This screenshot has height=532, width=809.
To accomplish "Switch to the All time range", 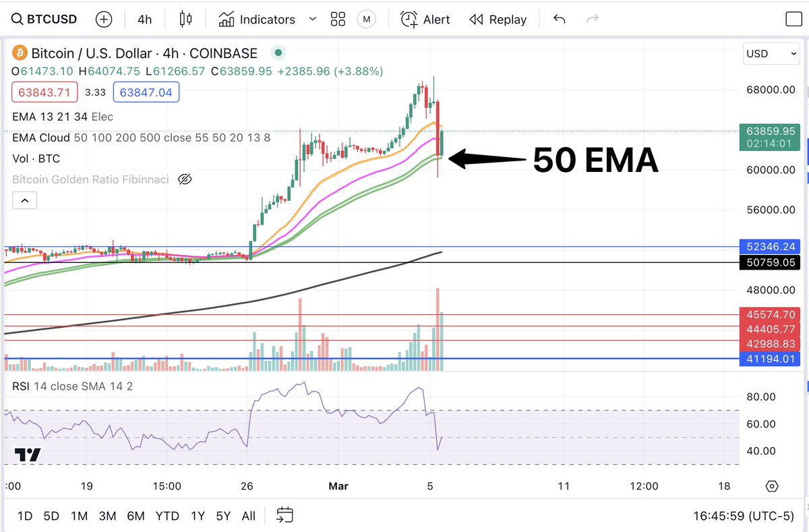I will [x=248, y=515].
